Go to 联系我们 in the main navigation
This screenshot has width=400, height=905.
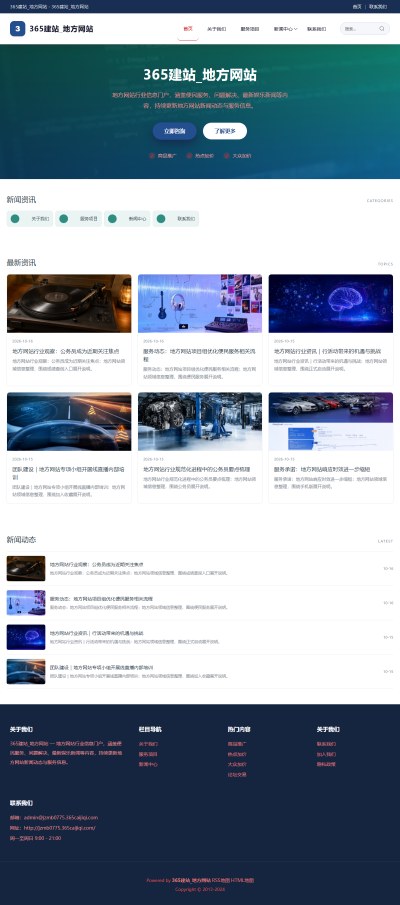316,29
